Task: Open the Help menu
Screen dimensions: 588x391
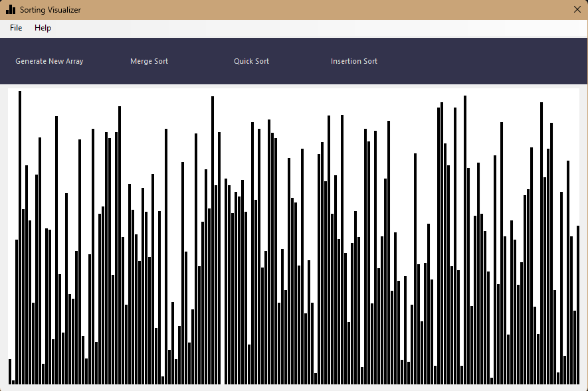Action: tap(43, 28)
